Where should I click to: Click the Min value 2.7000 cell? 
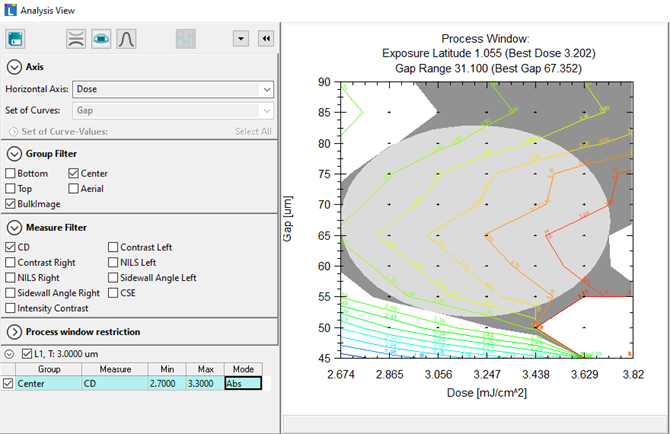tap(164, 383)
